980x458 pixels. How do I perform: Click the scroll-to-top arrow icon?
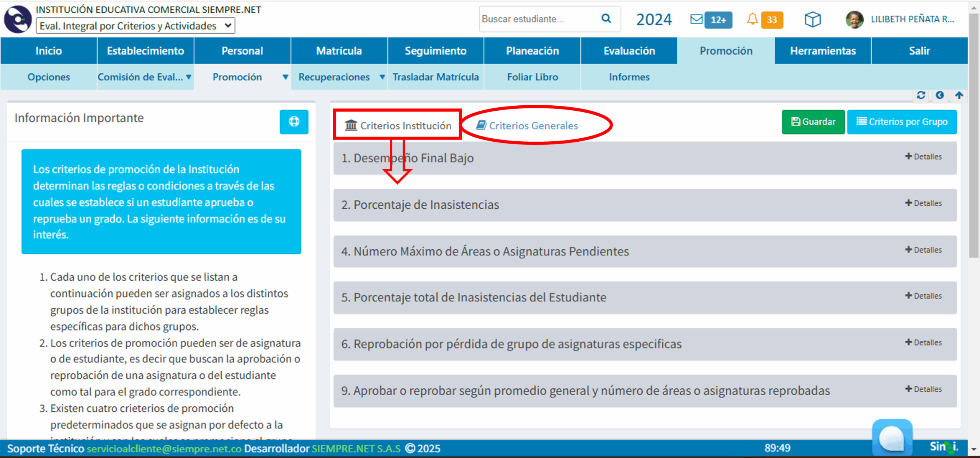959,95
